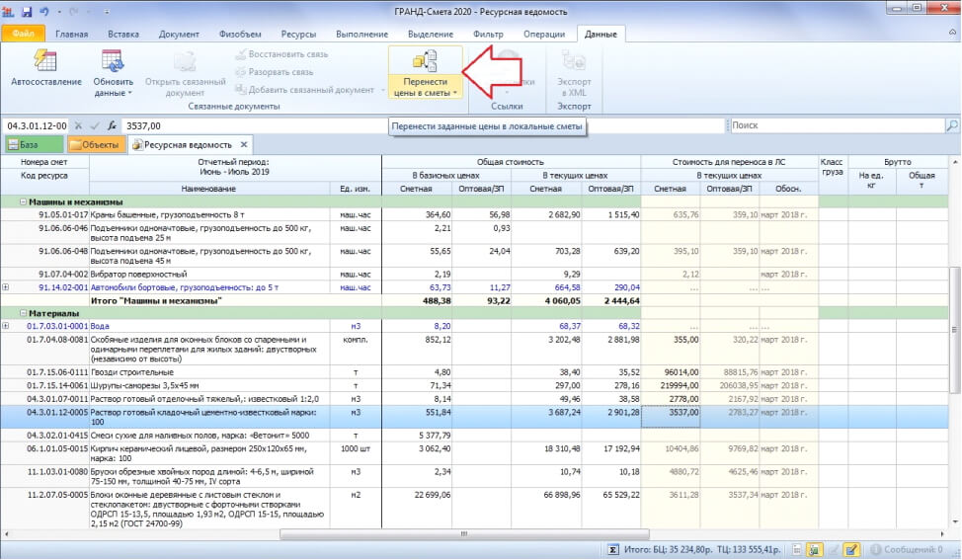
Task: Click the greyed pencil status bar icon
Action: pyautogui.click(x=834, y=549)
